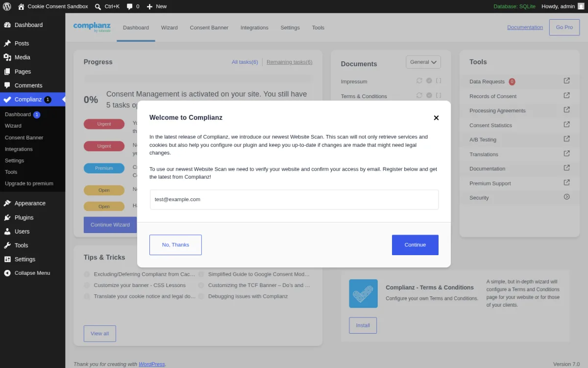Open the WordPress link in the footer
Viewport: 588px width, 368px height.
[x=152, y=364]
